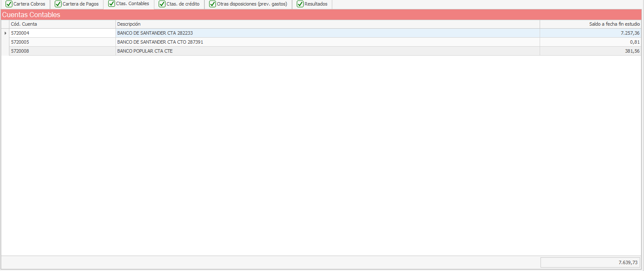
Task: Select account code cell 5720008
Action: [x=62, y=51]
